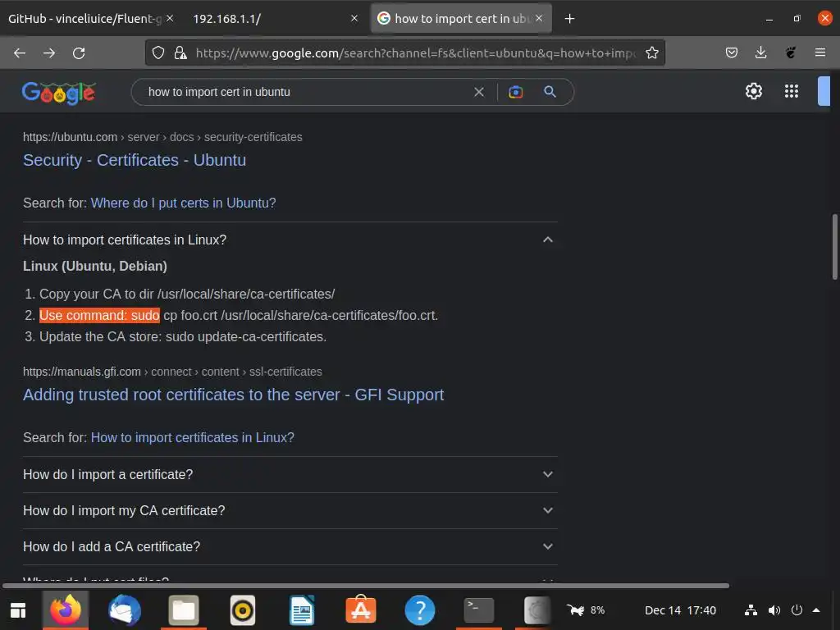This screenshot has width=840, height=630.
Task: Open a new browser tab
Action: click(569, 19)
